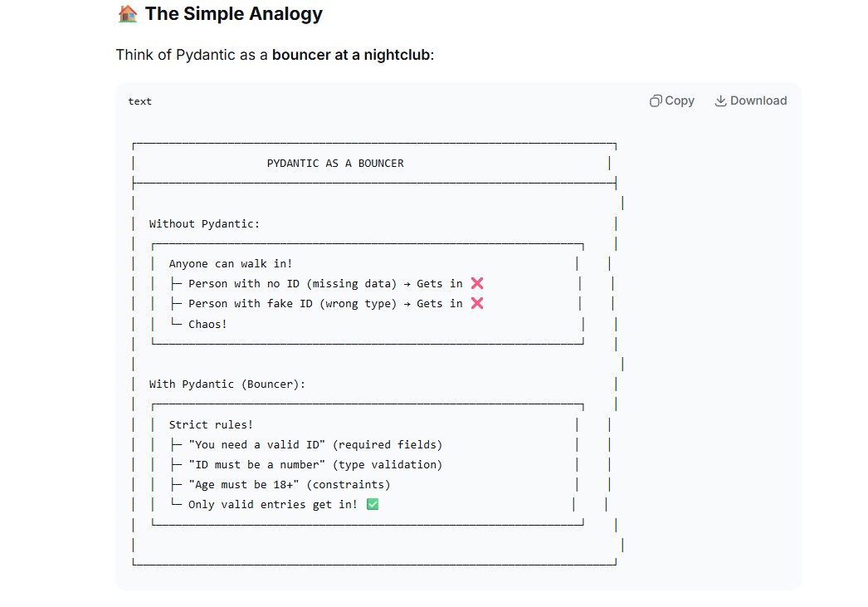Click the Download arrow icon
Viewport: 868px width, 607px height.
coord(720,100)
